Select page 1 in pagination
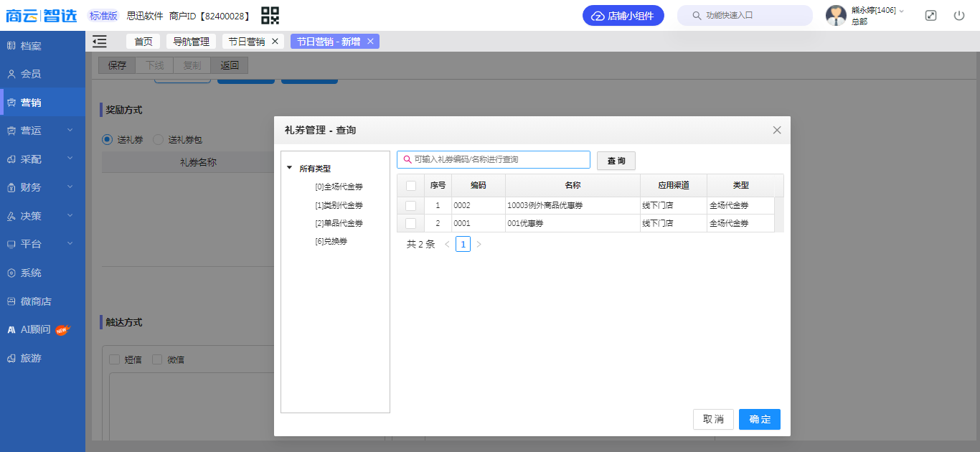980x452 pixels. [463, 245]
